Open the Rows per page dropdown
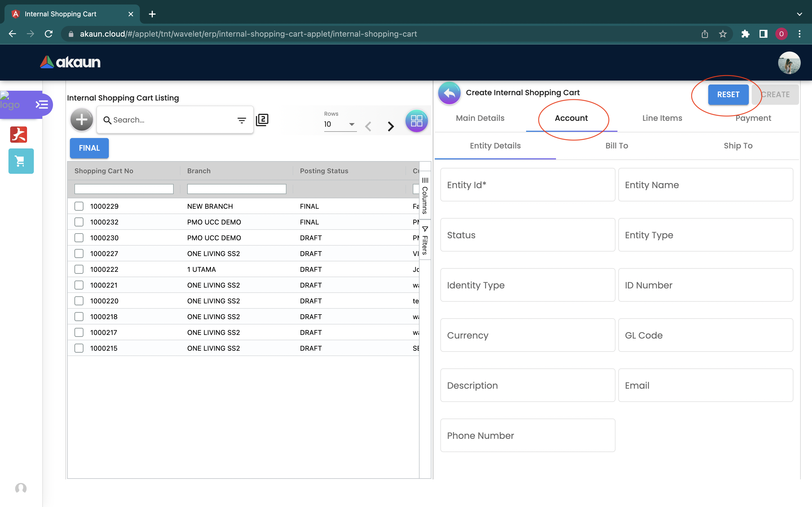812x507 pixels. pyautogui.click(x=339, y=124)
